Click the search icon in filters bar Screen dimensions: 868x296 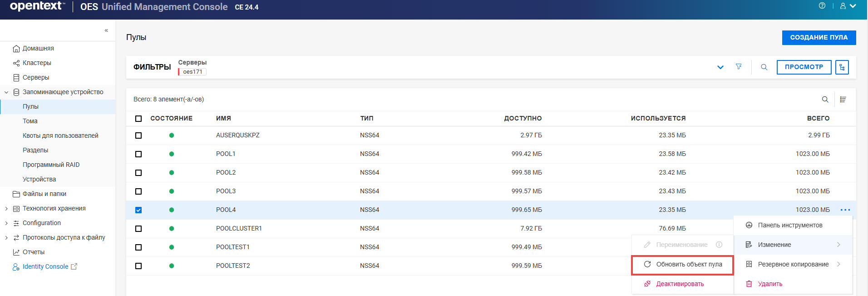pos(764,67)
